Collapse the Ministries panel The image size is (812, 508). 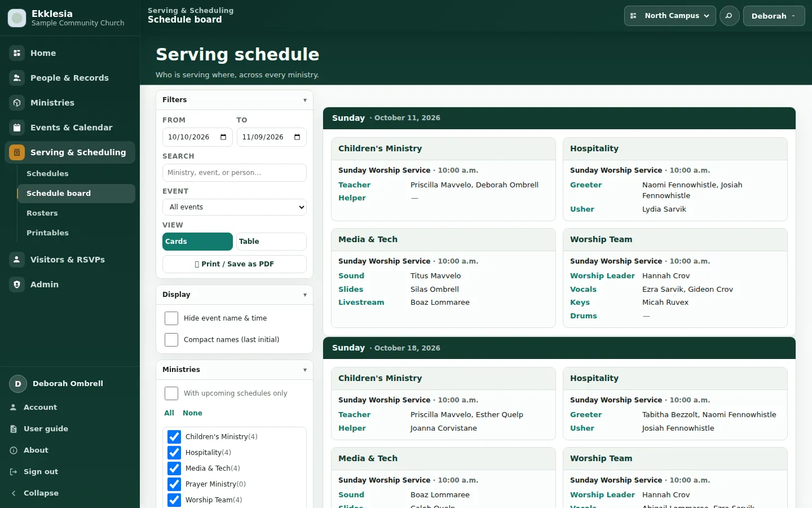235,370
